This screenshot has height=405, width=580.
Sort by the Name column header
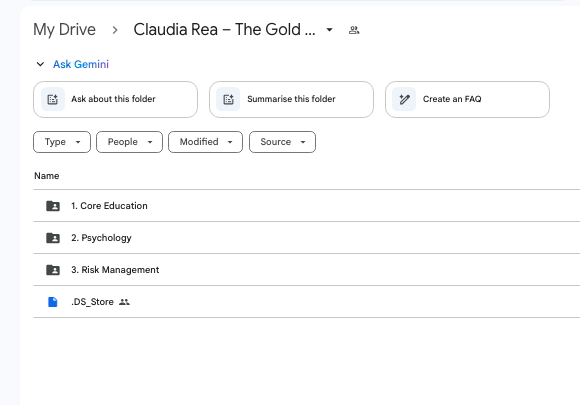point(47,176)
